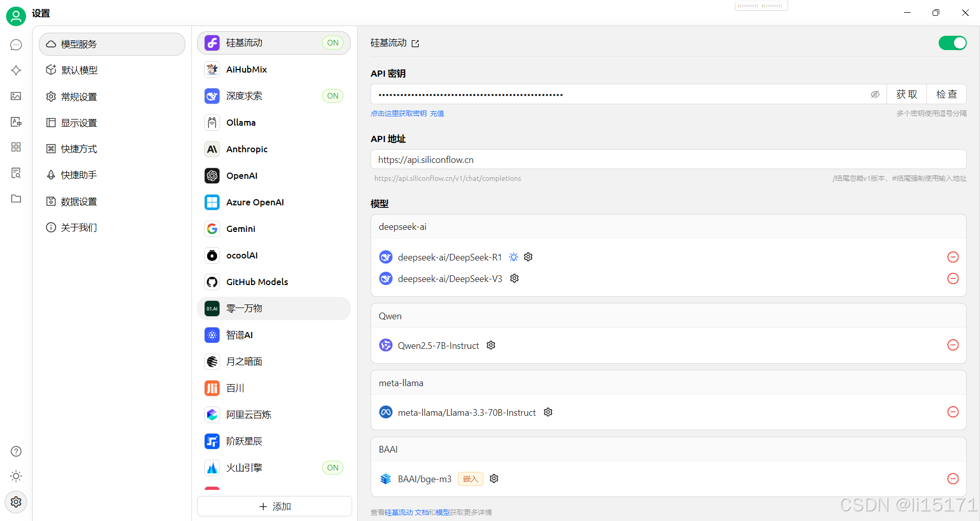Select 火山引擎 provider in list
Image resolution: width=980 pixels, height=521 pixels.
(274, 468)
